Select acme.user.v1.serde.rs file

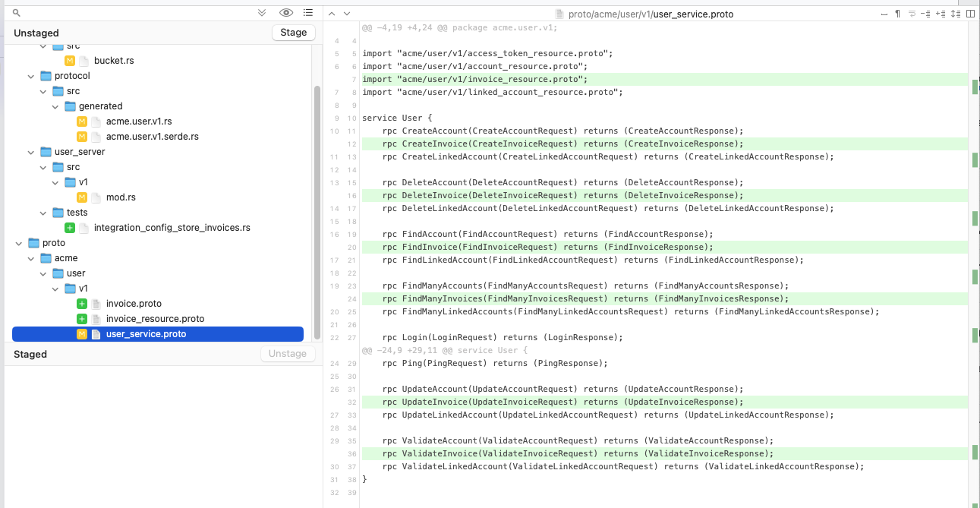tap(153, 137)
